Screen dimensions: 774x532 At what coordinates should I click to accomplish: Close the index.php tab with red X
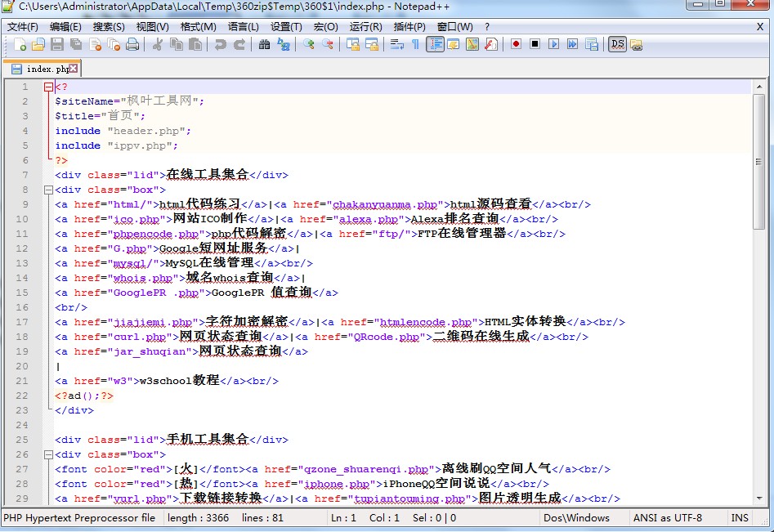tap(74, 69)
